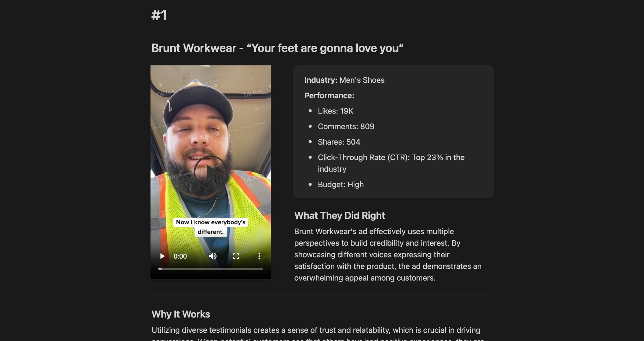Open the video's three-dot more options menu
Screen dimensions: 644x341
[x=259, y=256]
